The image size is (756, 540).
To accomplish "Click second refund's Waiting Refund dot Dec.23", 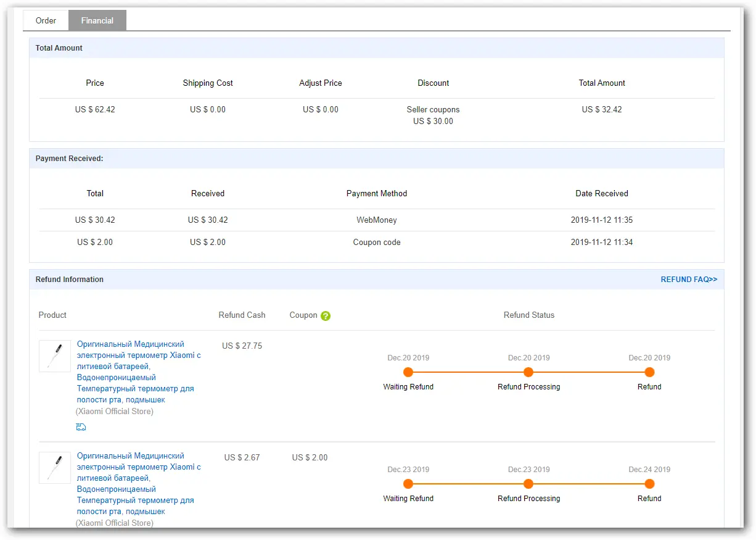I will click(x=408, y=484).
